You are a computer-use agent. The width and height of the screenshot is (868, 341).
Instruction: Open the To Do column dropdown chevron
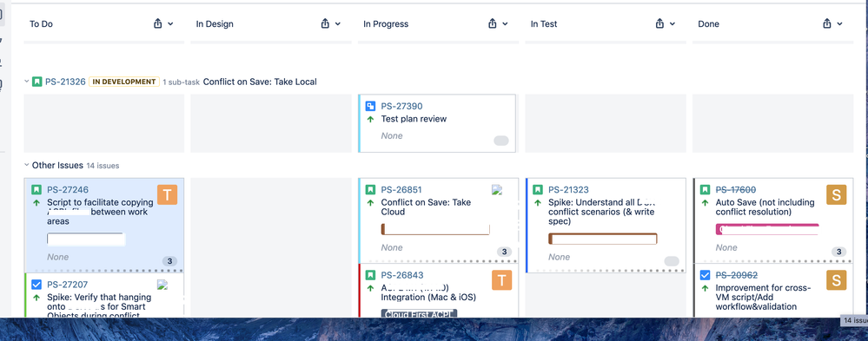[x=170, y=23]
